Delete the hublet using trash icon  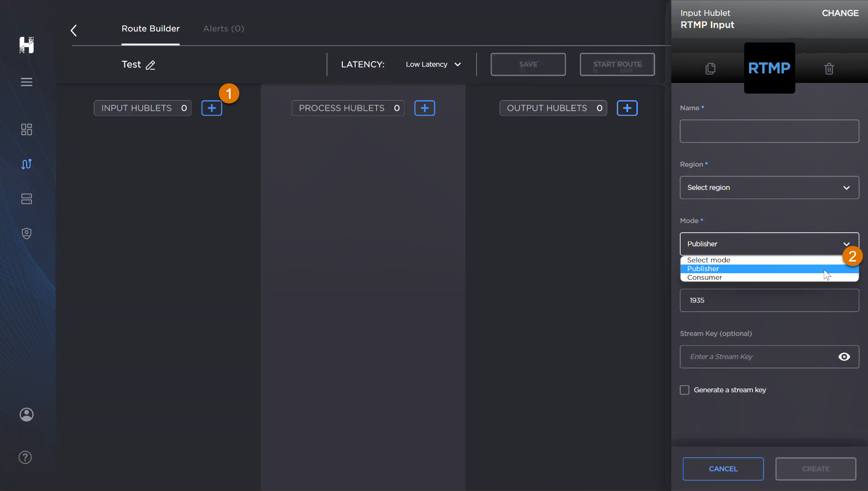(829, 68)
